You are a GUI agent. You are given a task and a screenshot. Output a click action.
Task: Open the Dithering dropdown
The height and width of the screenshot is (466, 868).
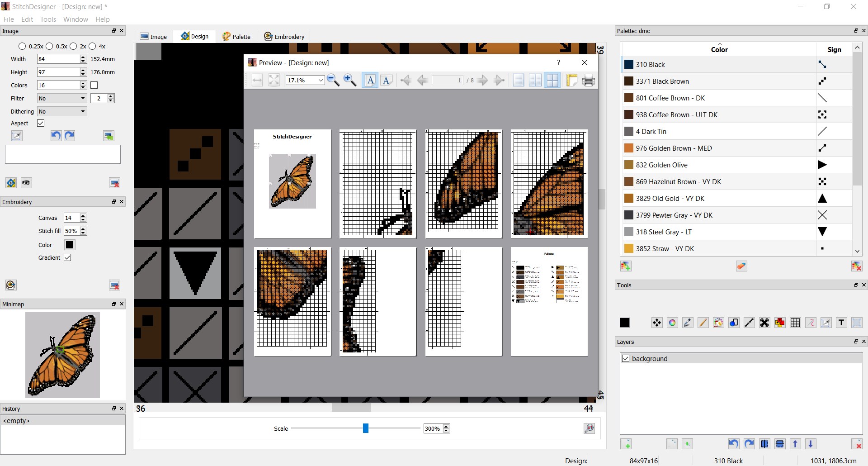61,111
